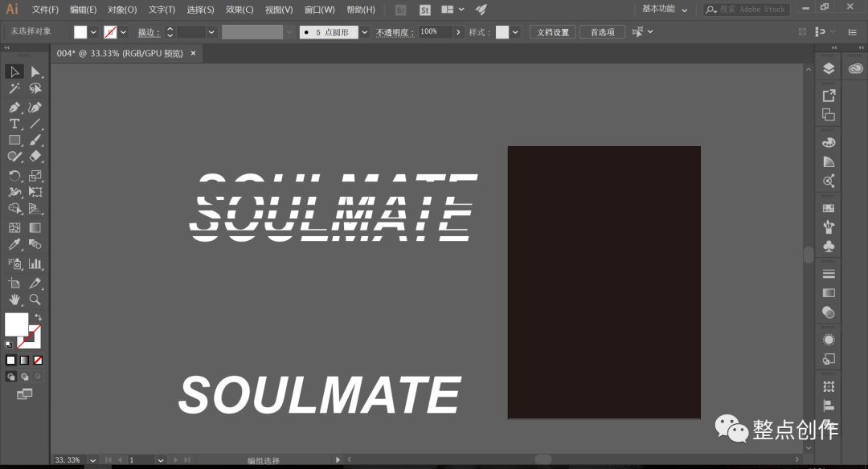868x469 pixels.
Task: Select the Shape Builder tool
Action: click(x=14, y=209)
